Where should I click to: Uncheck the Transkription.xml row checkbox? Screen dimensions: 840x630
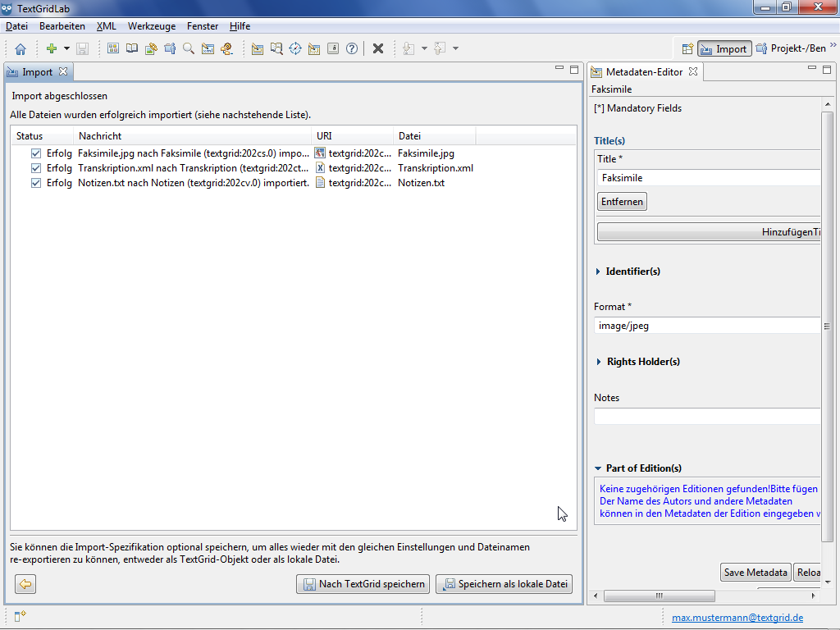35,168
